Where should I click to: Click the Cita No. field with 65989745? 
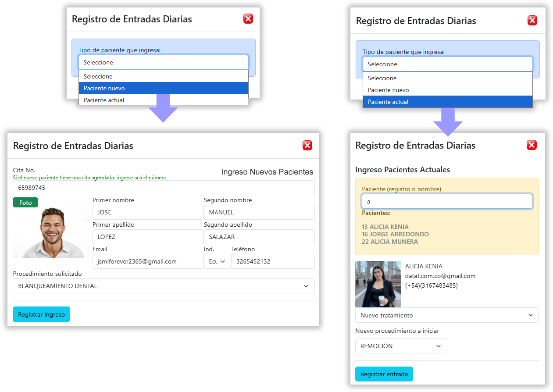(164, 188)
